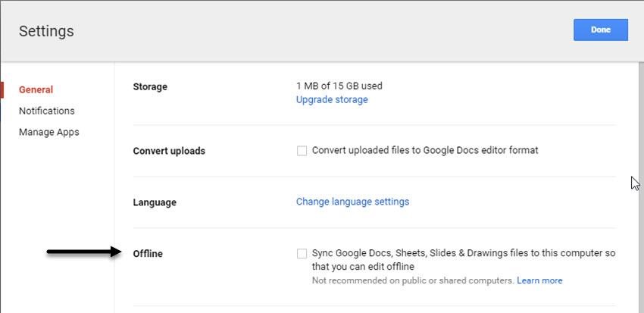
Task: Follow the Upgrade storage link
Action: pyautogui.click(x=332, y=100)
